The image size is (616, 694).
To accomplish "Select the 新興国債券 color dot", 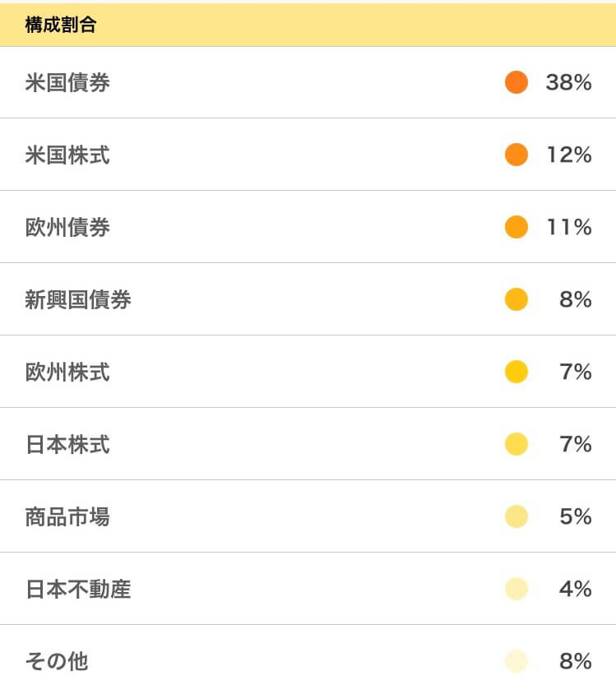I will point(516,299).
